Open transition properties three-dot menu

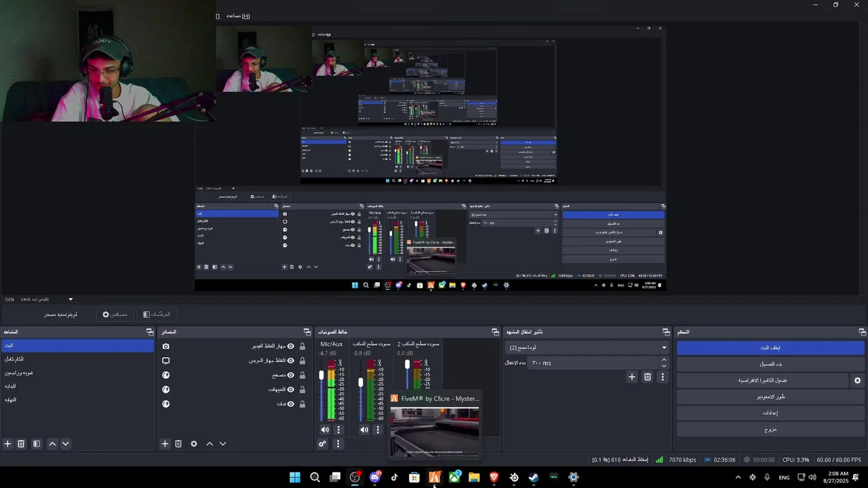pyautogui.click(x=663, y=377)
